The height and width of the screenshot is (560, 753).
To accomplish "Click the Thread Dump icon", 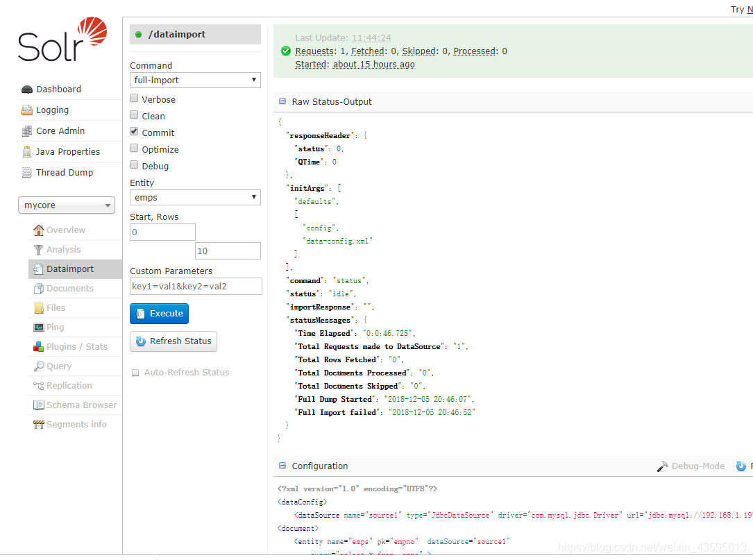I will (x=27, y=172).
